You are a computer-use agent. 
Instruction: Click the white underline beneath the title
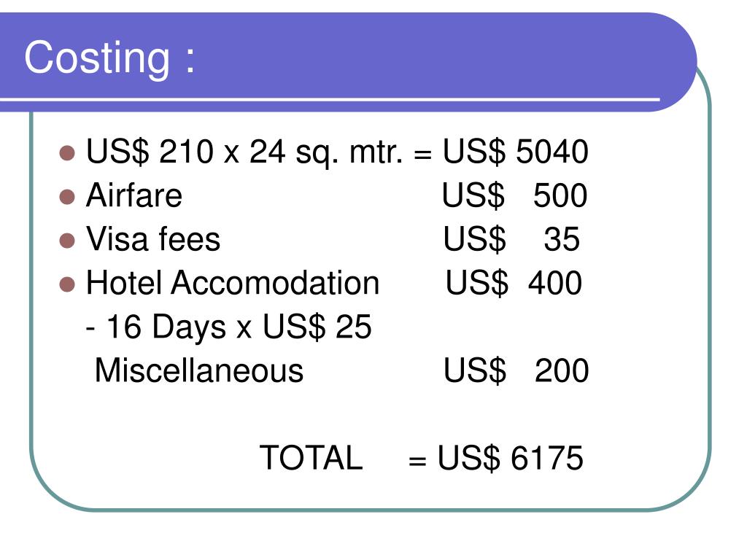click(x=330, y=99)
